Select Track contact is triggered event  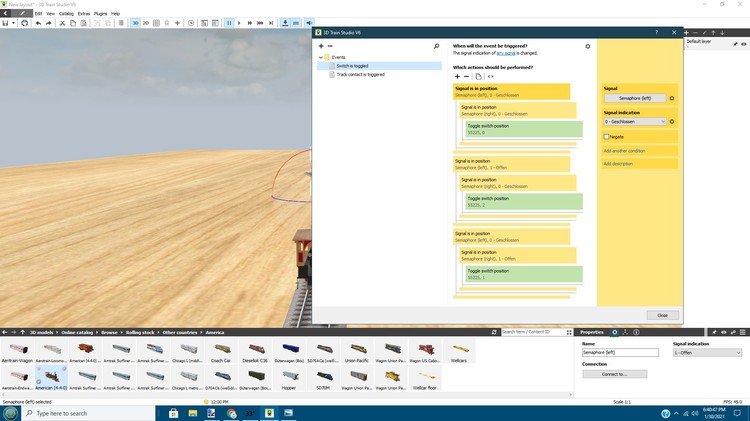tap(360, 74)
